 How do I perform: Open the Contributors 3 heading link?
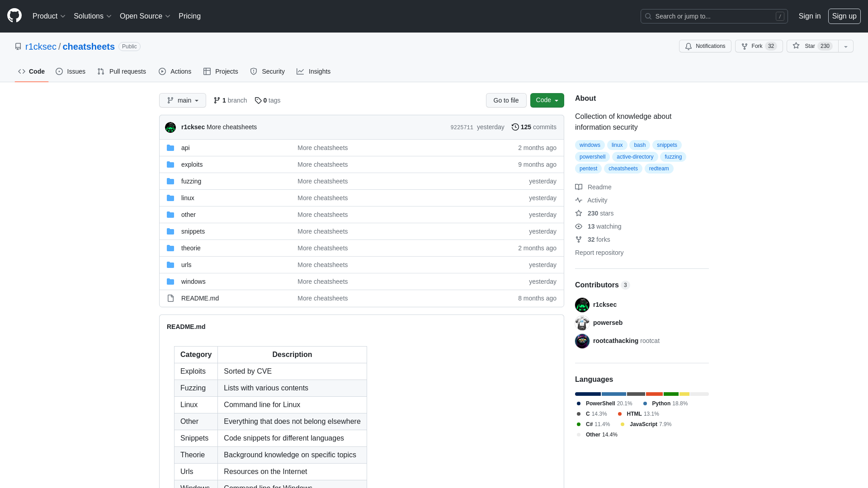pos(602,285)
